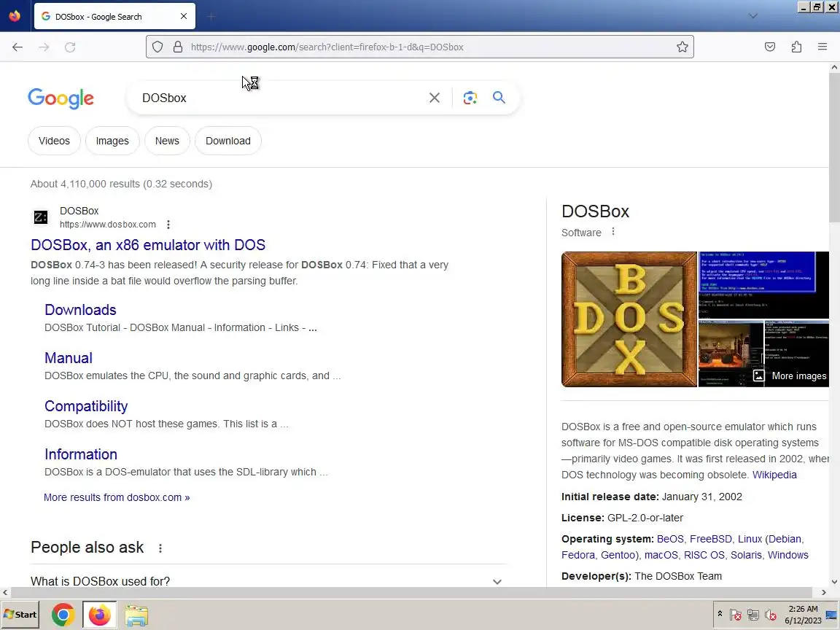Open the Compatibility sitelink
The image size is (840, 630).
click(x=86, y=406)
